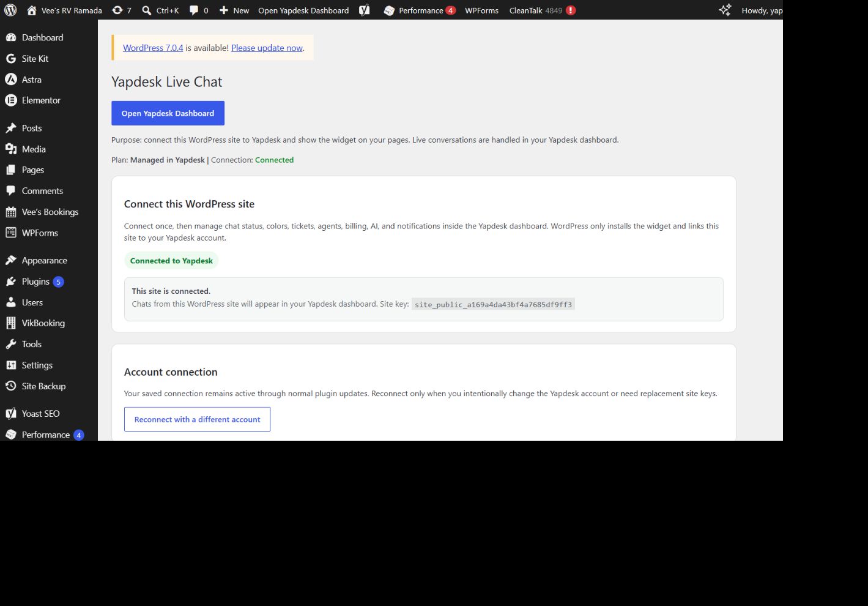868x606 pixels.
Task: Click the VikBooking building icon
Action: pos(11,323)
